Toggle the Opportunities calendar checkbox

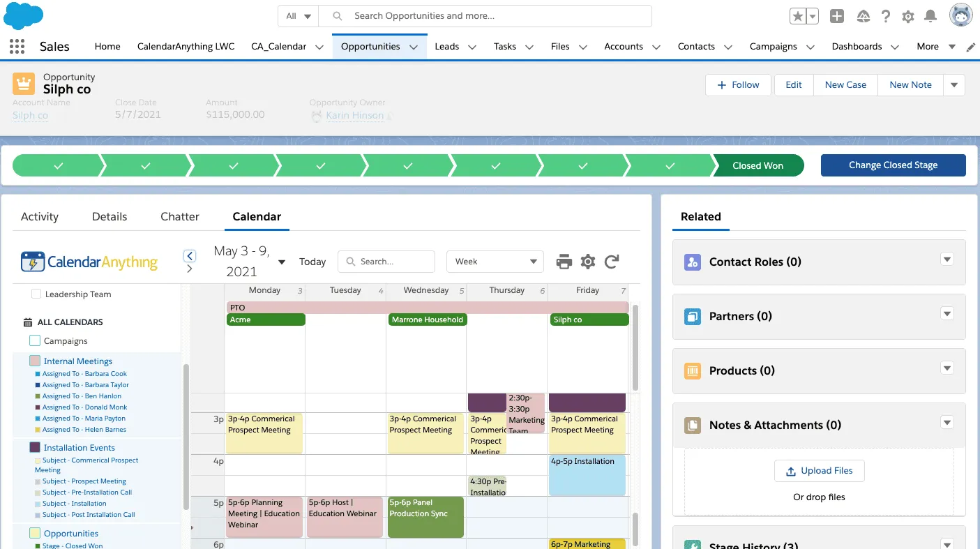coord(35,534)
